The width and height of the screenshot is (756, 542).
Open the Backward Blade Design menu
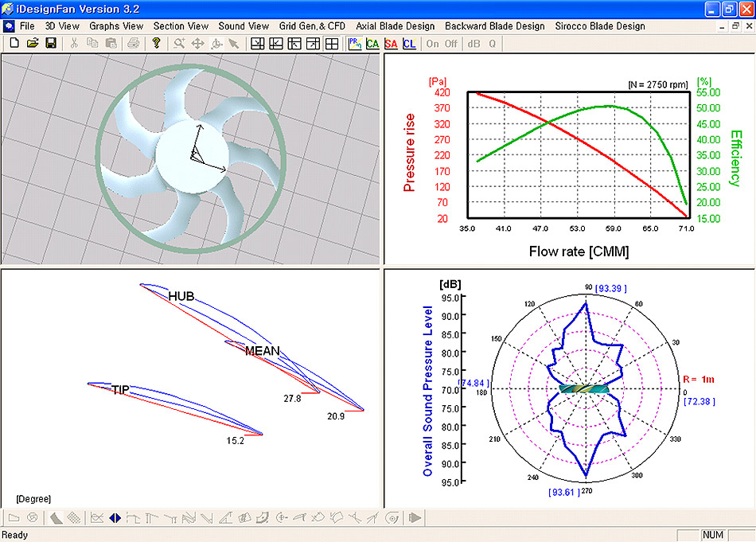pyautogui.click(x=494, y=26)
